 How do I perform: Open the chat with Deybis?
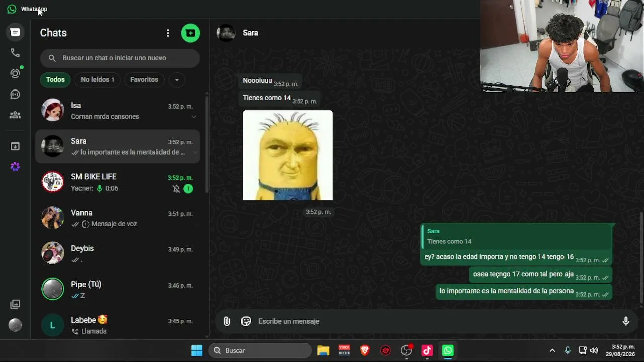tap(117, 253)
